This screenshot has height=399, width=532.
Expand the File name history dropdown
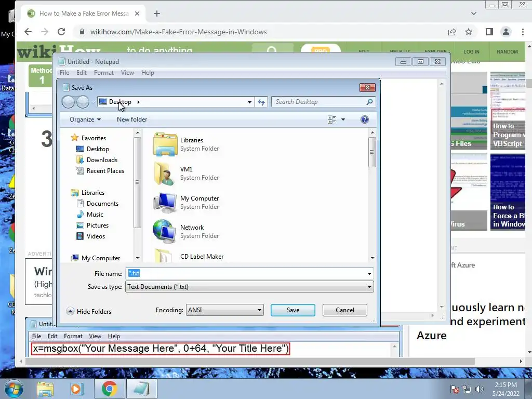(x=369, y=274)
